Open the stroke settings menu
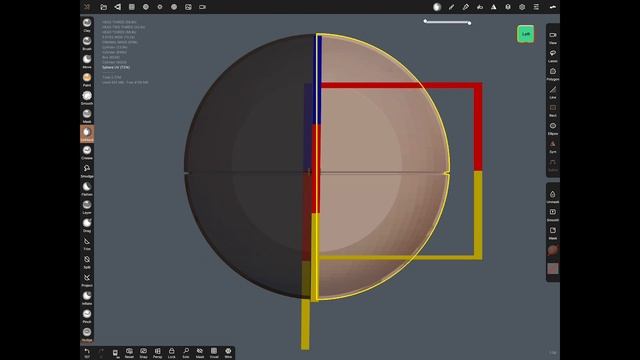Viewport: 640px width, 360px height. pos(451,7)
